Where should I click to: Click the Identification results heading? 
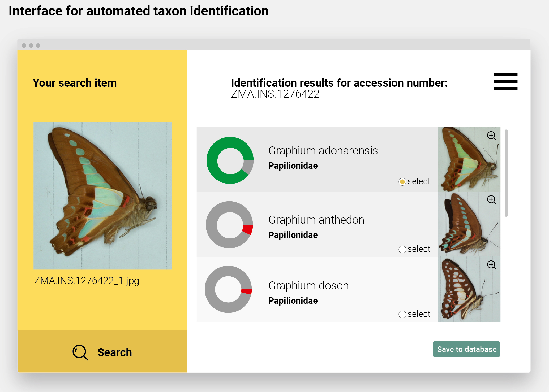[x=339, y=83]
